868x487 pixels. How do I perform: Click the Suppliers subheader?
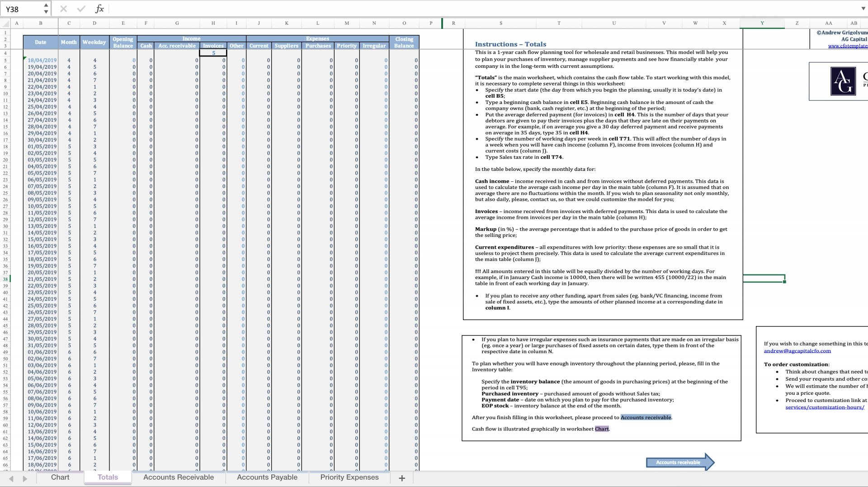tap(286, 46)
